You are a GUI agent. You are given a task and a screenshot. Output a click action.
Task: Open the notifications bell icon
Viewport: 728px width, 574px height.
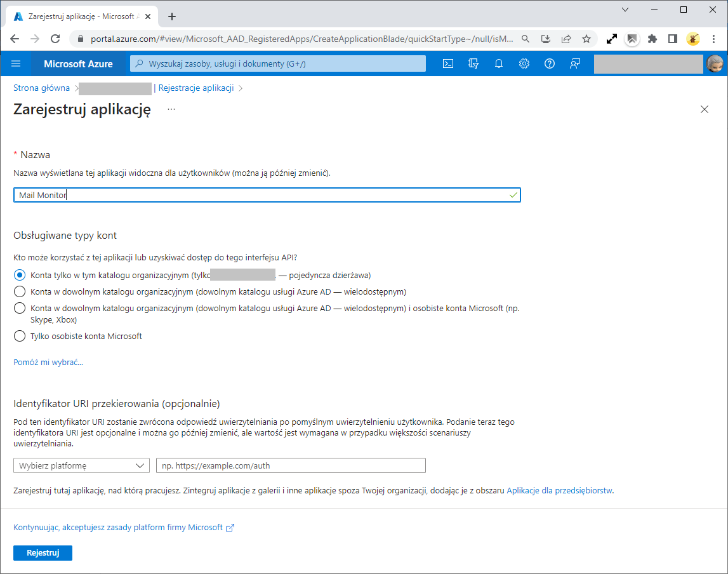tap(499, 63)
